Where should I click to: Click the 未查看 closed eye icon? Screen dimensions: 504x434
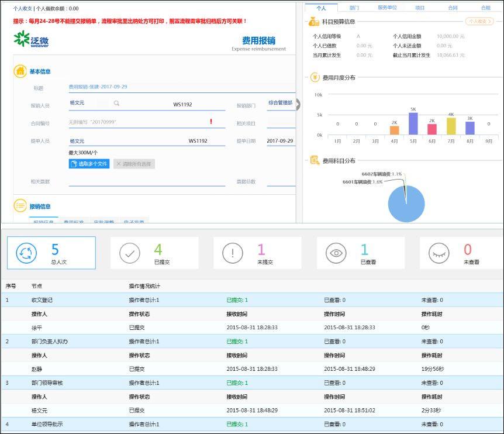click(x=439, y=253)
